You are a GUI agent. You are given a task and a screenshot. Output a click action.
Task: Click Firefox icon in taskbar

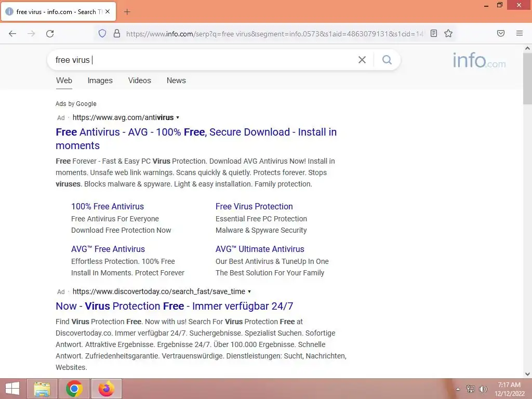(106, 389)
